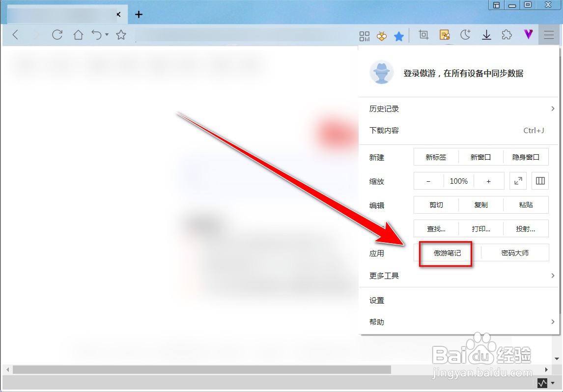Click the Ctrl+J shortcut text
This screenshot has height=392, width=563.
[534, 130]
